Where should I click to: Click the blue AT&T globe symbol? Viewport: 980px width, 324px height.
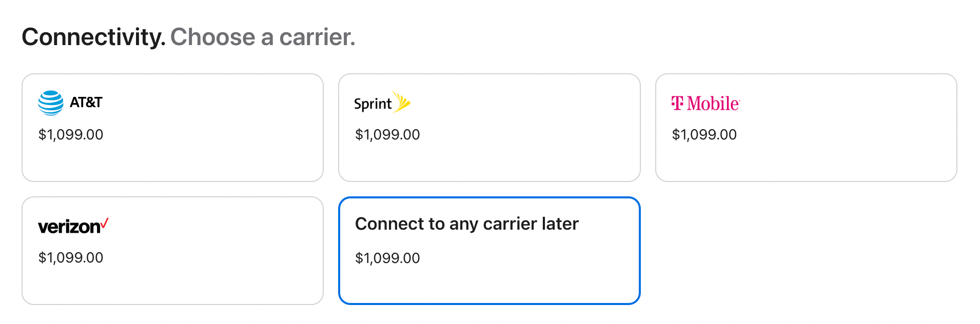click(50, 102)
